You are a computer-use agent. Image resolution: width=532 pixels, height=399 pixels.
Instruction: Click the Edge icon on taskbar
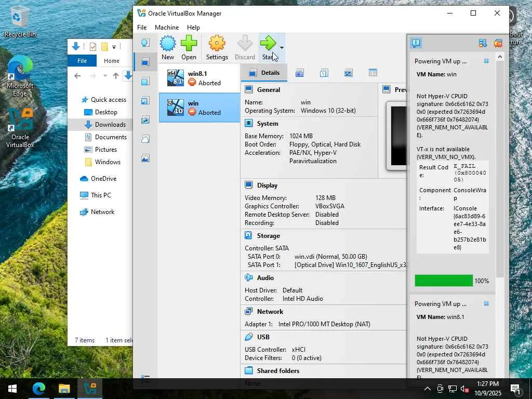point(38,389)
